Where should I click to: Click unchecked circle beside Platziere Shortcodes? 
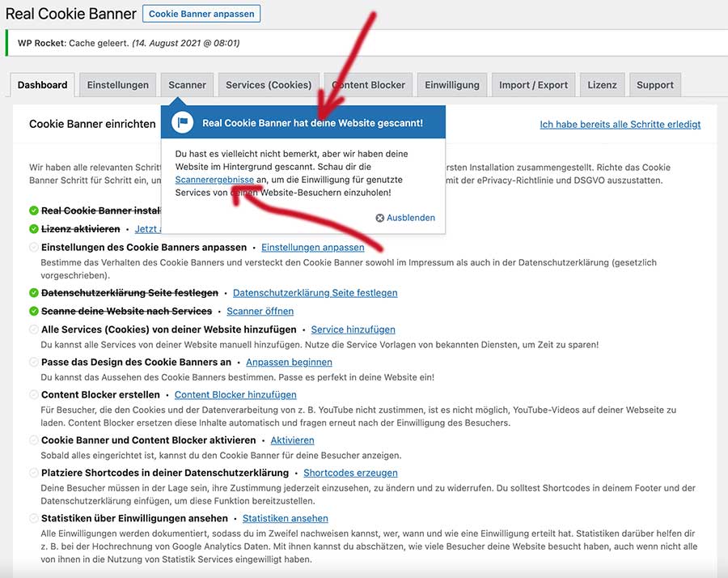click(34, 473)
